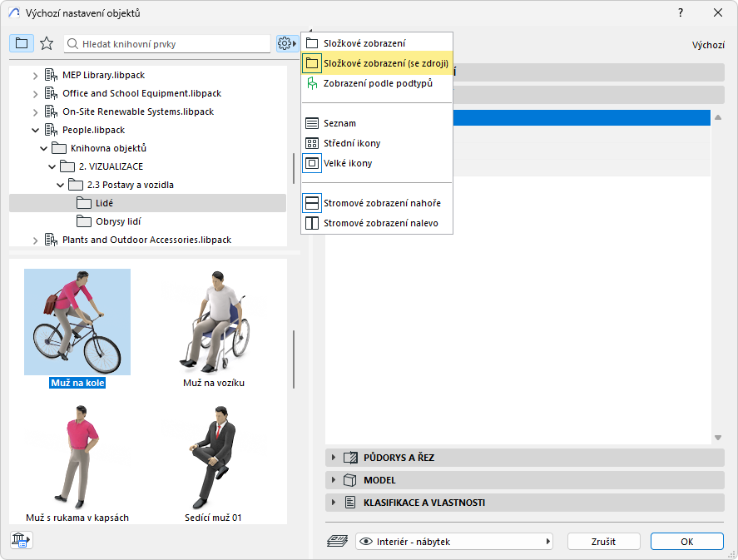Show favorites with the star icon
Image resolution: width=738 pixels, height=560 pixels.
pos(47,43)
